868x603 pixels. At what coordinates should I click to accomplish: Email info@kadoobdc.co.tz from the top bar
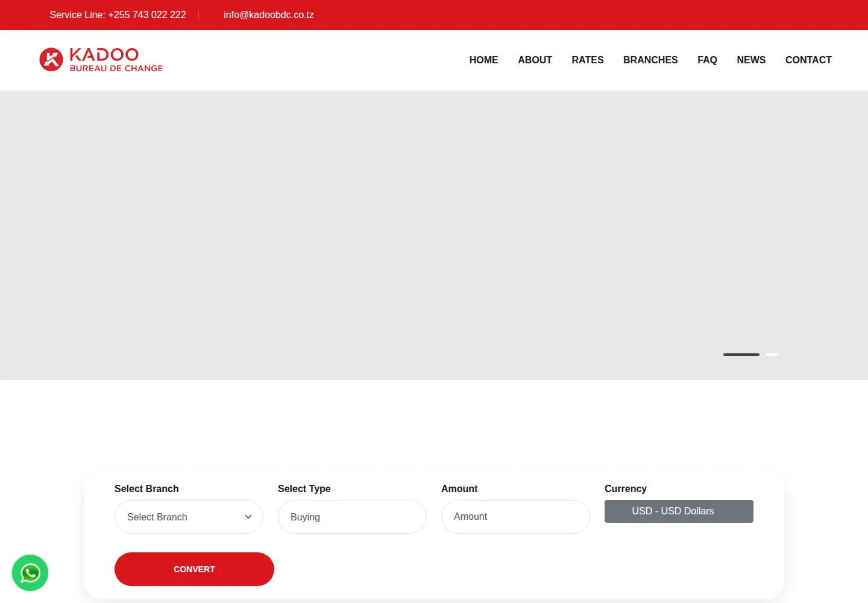[269, 14]
